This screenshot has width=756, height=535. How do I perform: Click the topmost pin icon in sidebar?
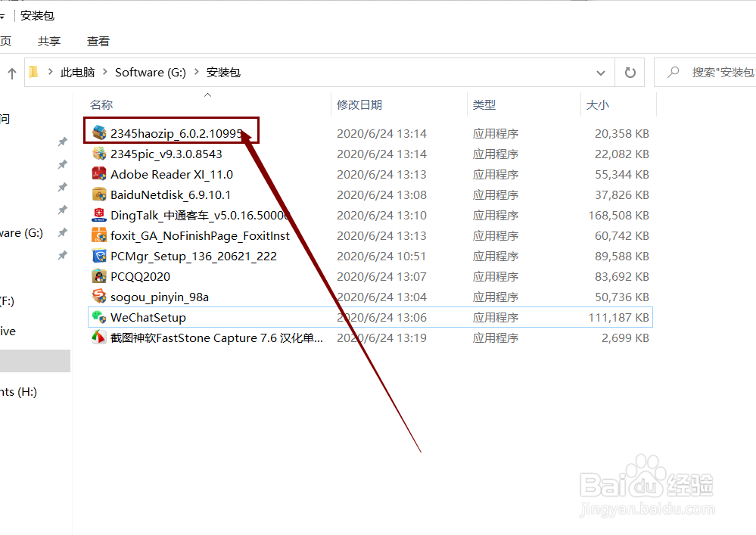63,142
